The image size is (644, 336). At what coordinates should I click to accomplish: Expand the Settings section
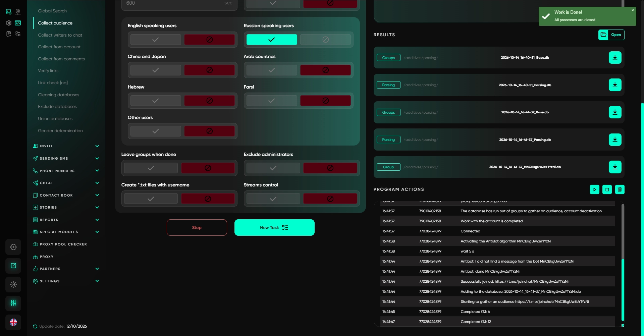(66, 281)
